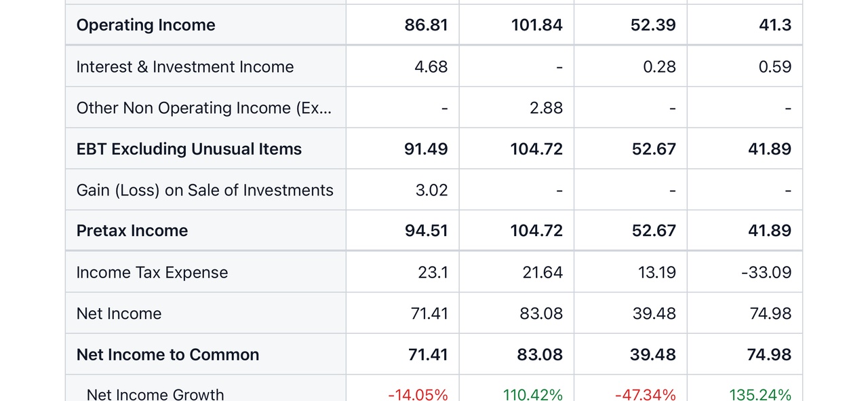Select the Operating Income row label

coord(146,25)
